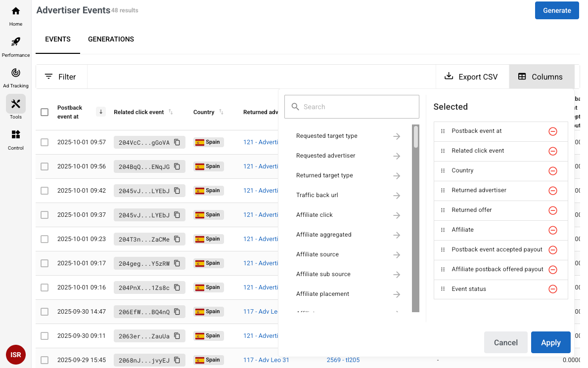Open the Performance rocket icon in sidebar
The height and width of the screenshot is (368, 588).
tap(16, 42)
